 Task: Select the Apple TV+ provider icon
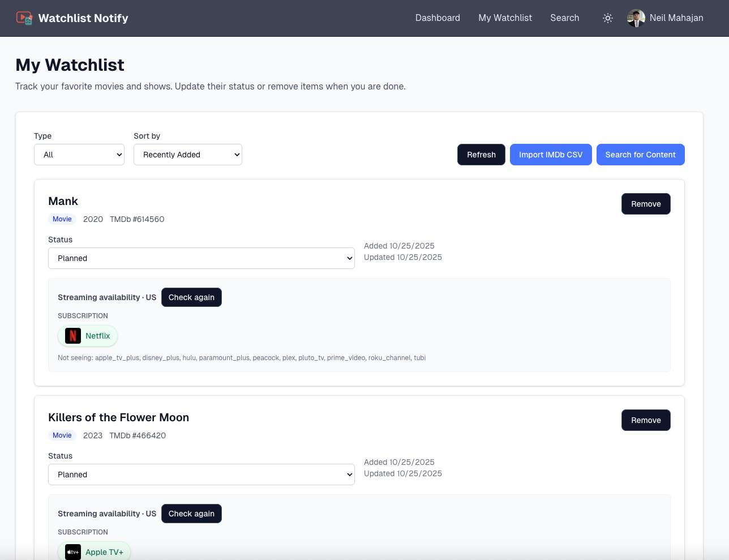(x=72, y=552)
